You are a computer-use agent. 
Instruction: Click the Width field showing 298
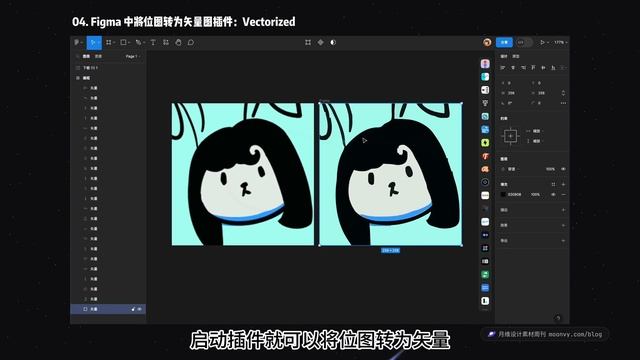coord(514,93)
